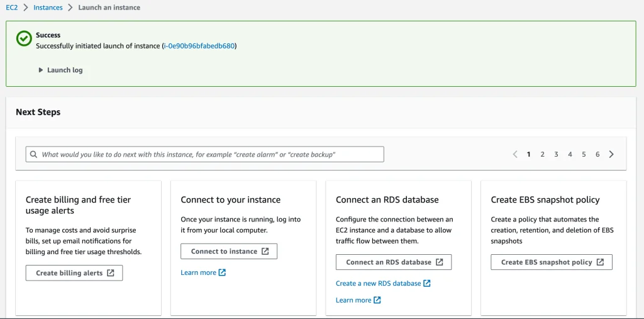This screenshot has width=644, height=319.
Task: Click external icon beside Learn more in Connect to your instance card
Action: 222,272
